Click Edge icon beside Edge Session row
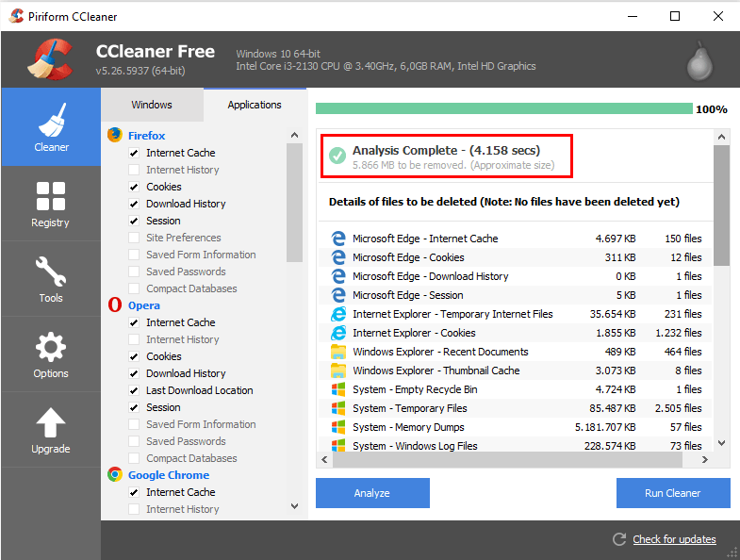 pyautogui.click(x=338, y=295)
